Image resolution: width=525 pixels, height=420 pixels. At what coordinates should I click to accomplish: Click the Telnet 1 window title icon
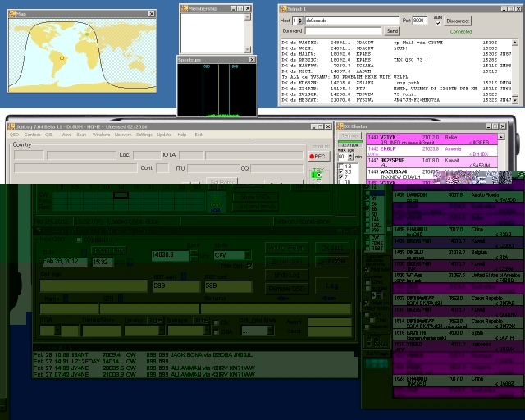pyautogui.click(x=285, y=9)
